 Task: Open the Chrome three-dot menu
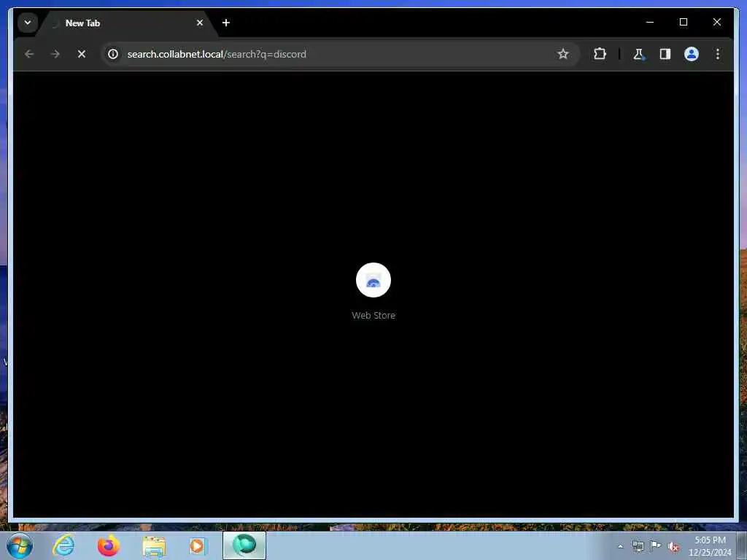tap(718, 54)
